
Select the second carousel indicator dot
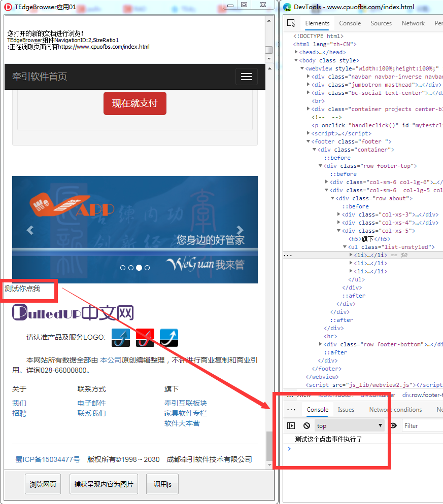tap(130, 268)
